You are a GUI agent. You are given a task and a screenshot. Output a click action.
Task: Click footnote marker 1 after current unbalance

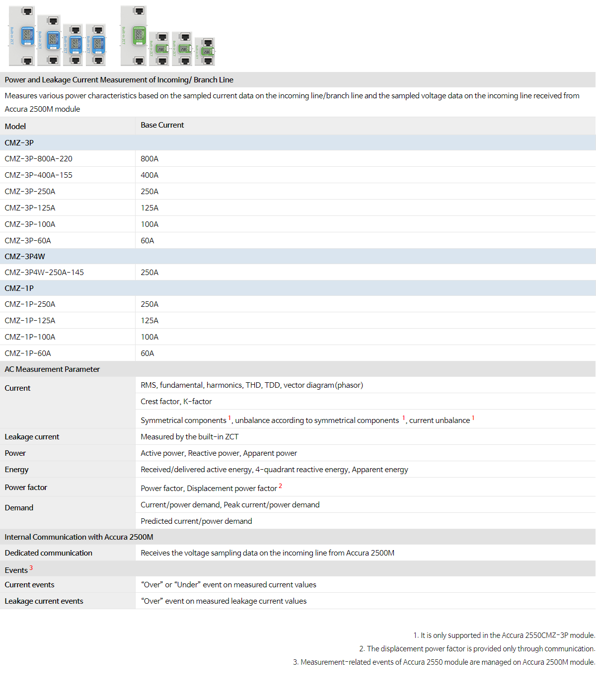coord(473,418)
